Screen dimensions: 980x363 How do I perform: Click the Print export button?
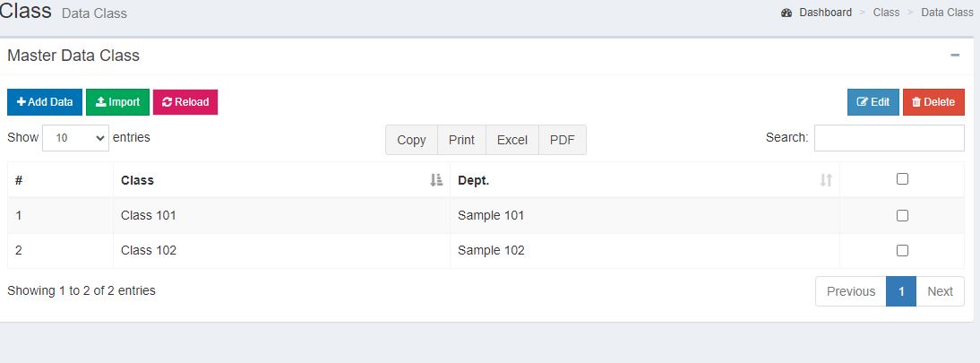(461, 140)
